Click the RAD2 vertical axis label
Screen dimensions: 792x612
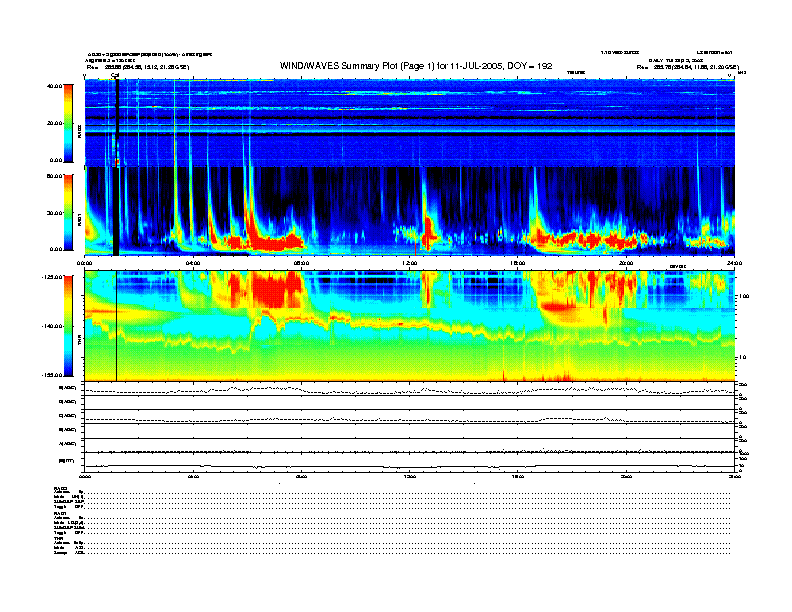point(79,131)
